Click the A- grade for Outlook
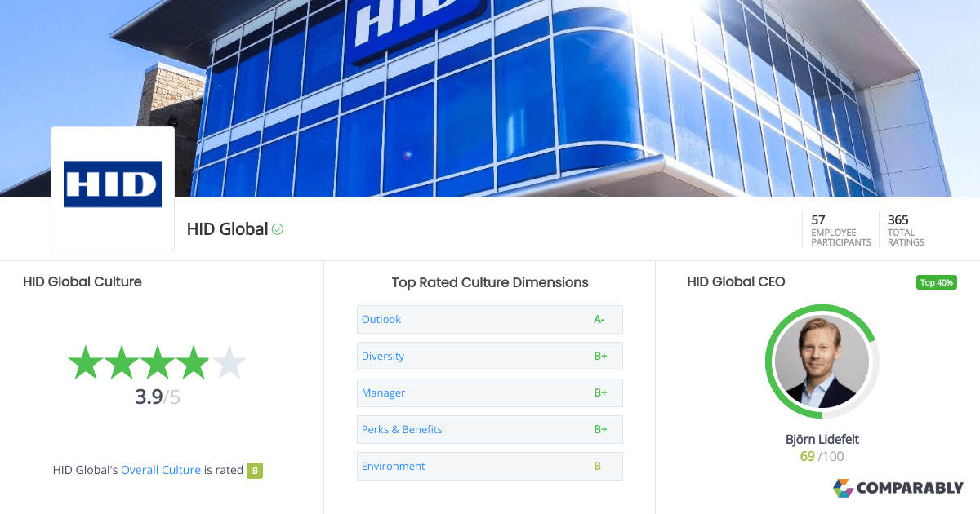This screenshot has width=980, height=514. tap(599, 319)
